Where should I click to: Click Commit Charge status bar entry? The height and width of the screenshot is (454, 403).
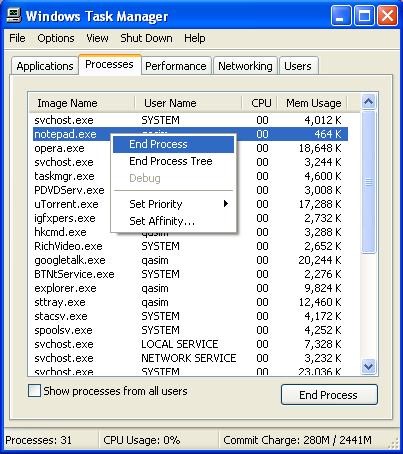297,440
